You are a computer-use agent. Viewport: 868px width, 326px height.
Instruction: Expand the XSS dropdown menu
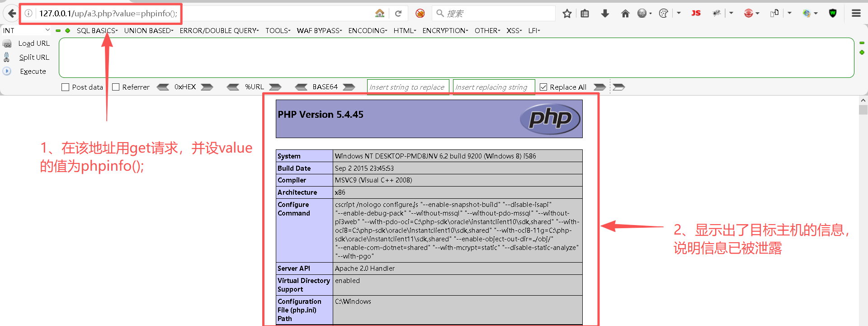coord(514,30)
